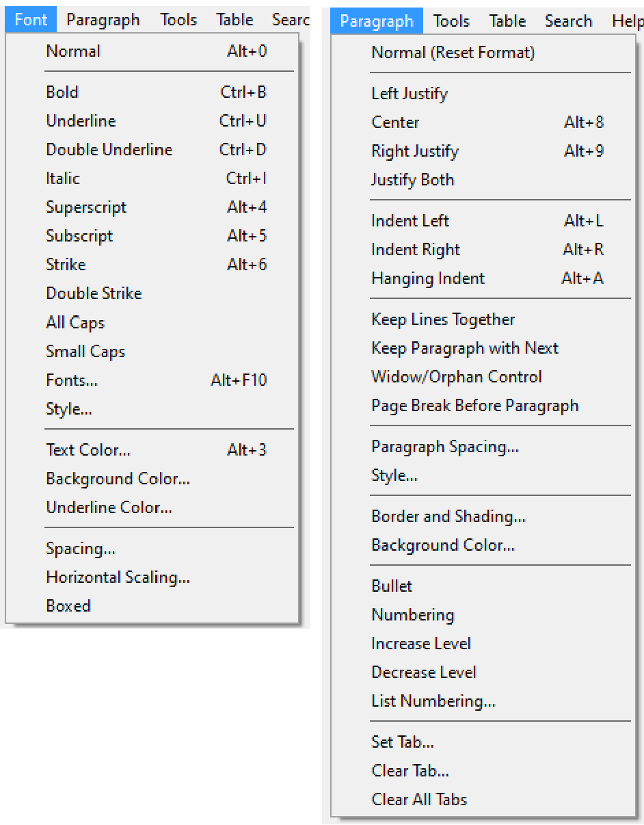Apply Italic formatting from the menu

click(x=63, y=179)
